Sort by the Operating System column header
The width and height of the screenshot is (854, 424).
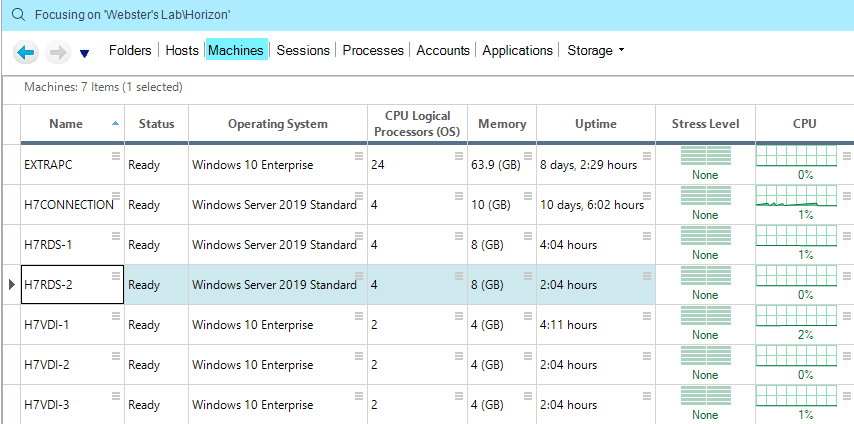coord(277,124)
